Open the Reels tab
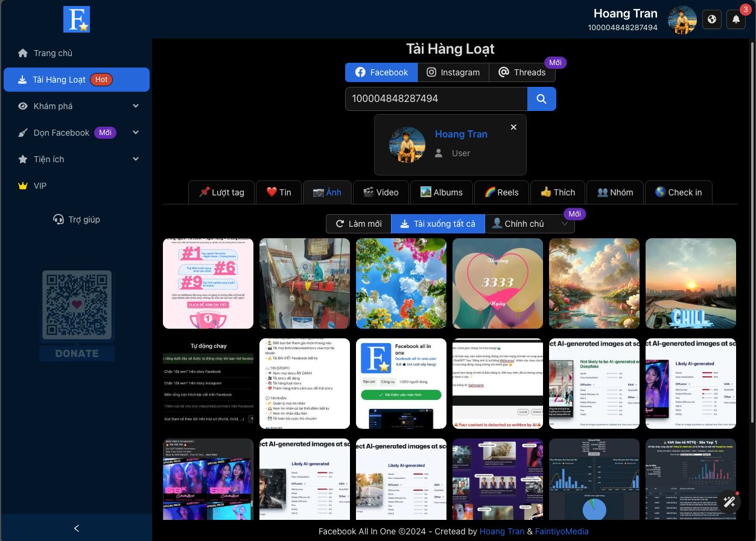Image resolution: width=756 pixels, height=541 pixels. coord(501,192)
